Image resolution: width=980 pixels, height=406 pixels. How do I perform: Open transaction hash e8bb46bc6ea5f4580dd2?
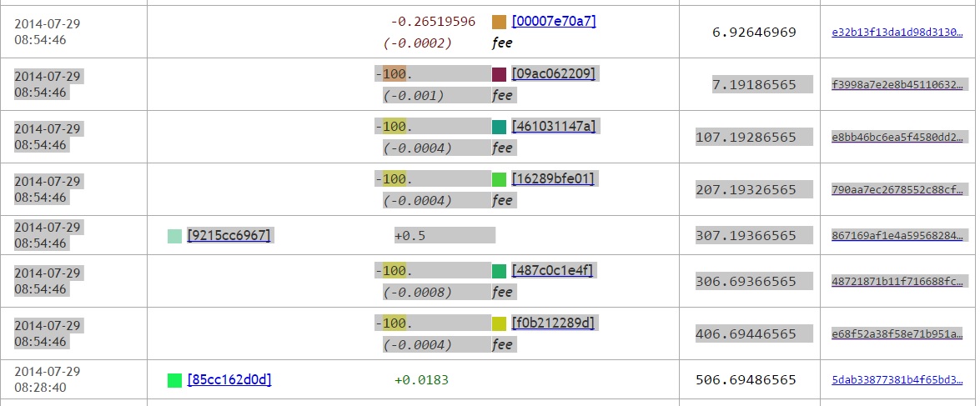click(x=897, y=138)
